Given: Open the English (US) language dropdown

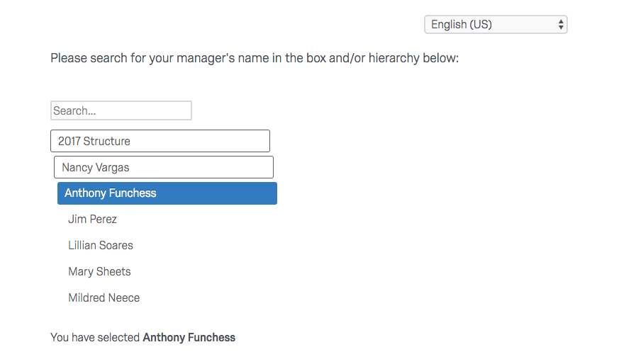Looking at the screenshot, I should [495, 24].
